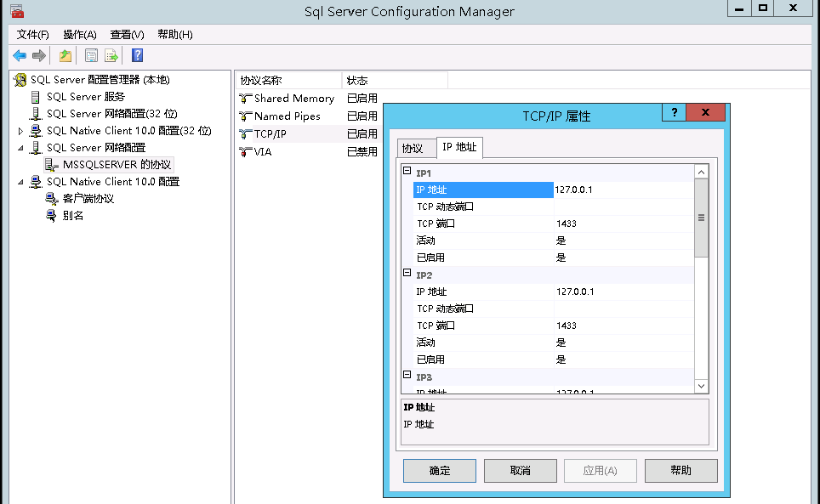
Task: Click the 状态 column header
Action: tap(395, 81)
